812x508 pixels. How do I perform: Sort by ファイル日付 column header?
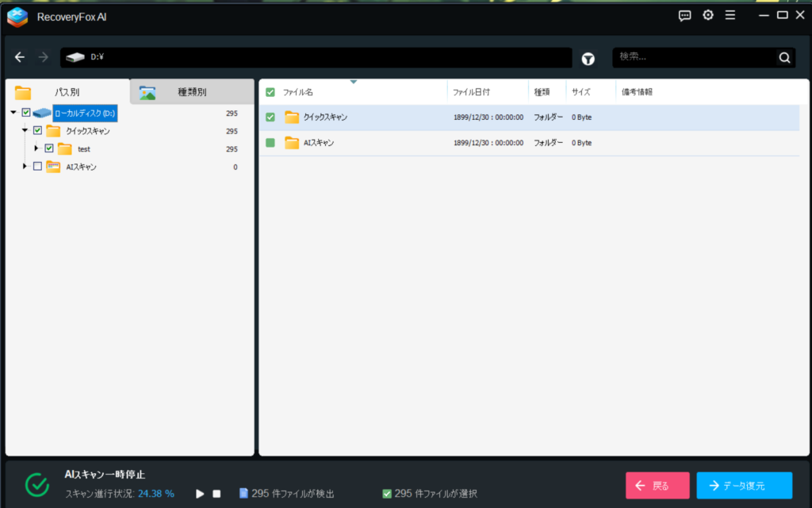click(471, 92)
